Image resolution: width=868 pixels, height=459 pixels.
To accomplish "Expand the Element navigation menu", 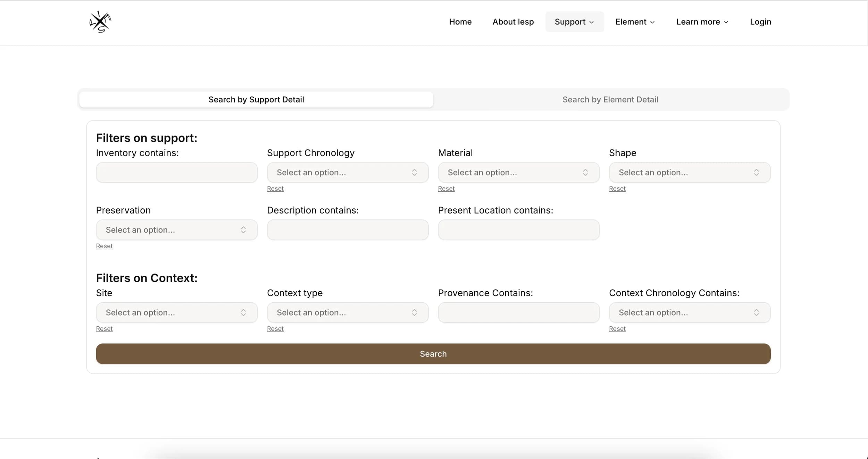I will [x=635, y=22].
